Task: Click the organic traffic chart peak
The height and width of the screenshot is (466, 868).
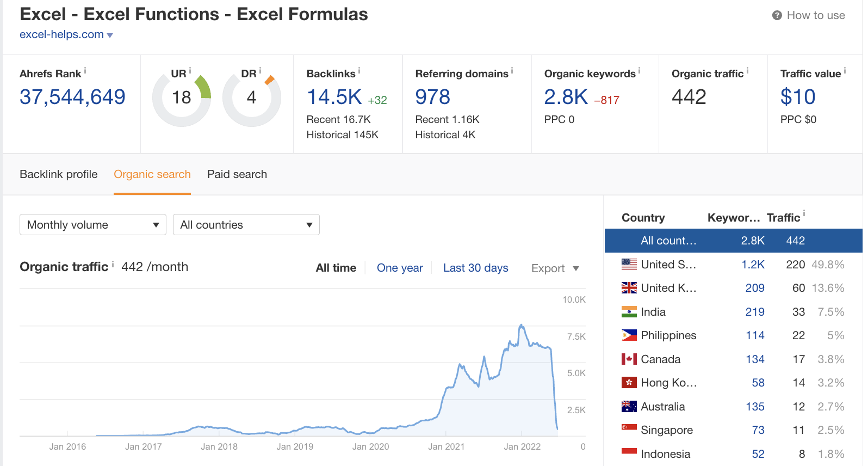Action: tap(522, 326)
